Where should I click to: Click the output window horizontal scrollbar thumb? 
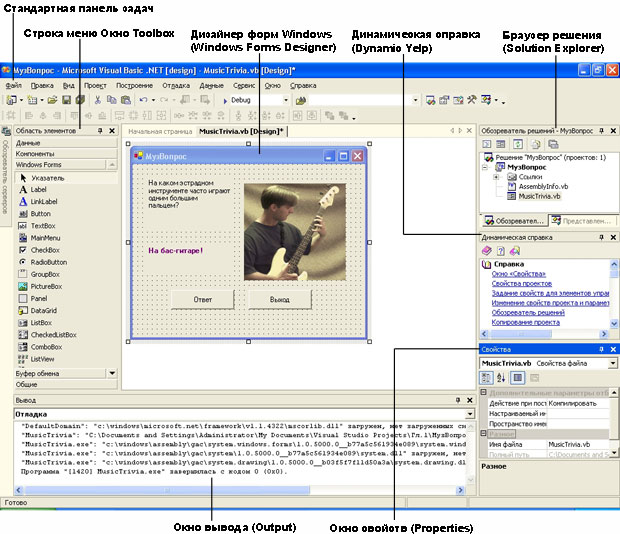tap(167, 490)
